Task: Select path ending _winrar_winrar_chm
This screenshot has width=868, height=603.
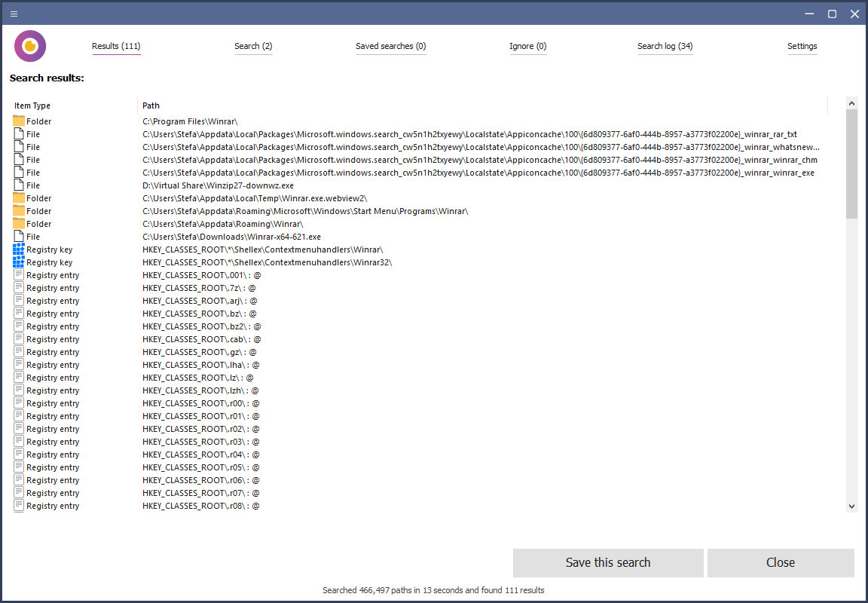Action: click(x=480, y=160)
